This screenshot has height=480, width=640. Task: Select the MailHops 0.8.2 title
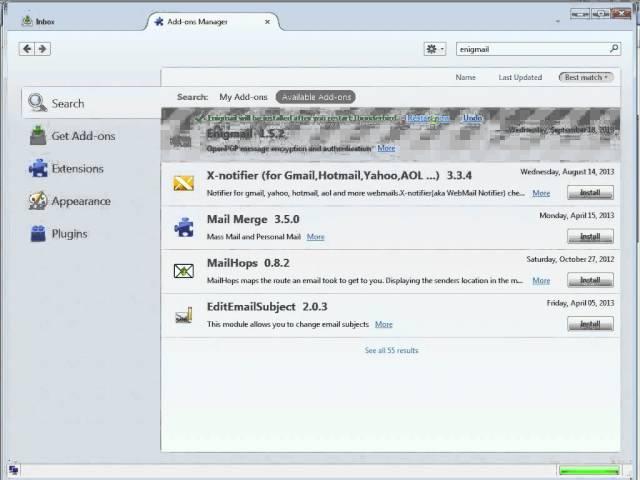tap(248, 263)
